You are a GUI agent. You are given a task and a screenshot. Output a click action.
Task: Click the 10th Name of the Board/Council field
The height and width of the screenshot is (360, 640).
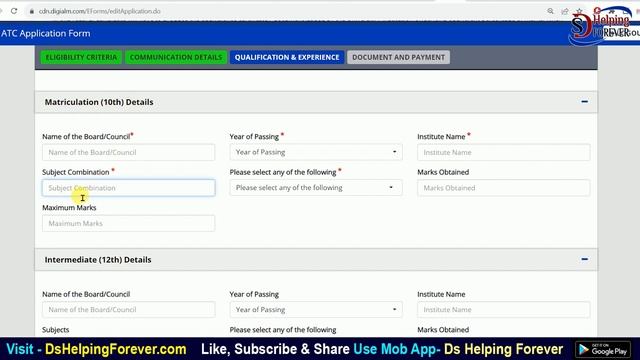129,152
